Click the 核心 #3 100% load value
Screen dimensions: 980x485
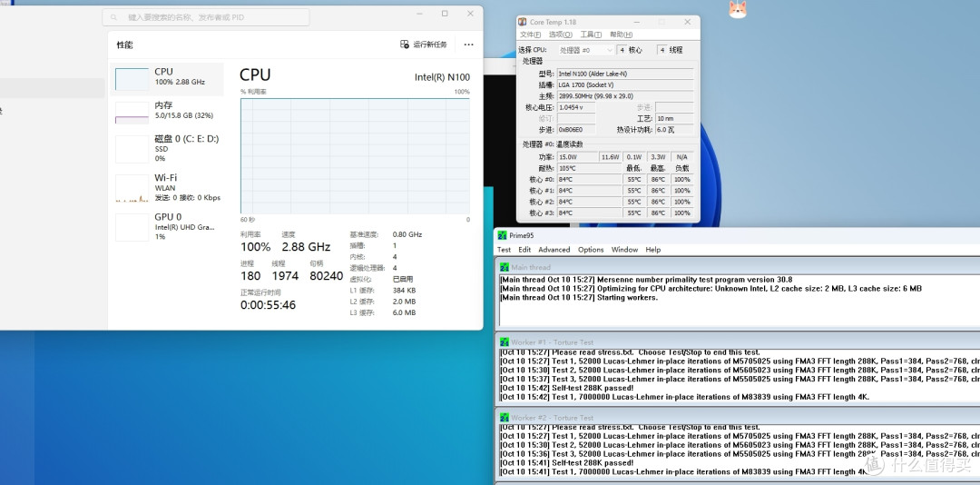[681, 213]
